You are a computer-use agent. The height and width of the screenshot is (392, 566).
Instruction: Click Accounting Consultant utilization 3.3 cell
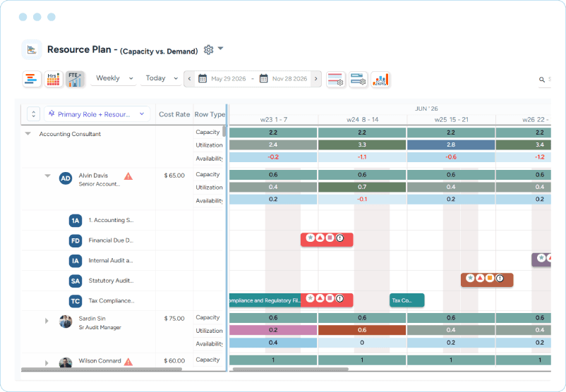tap(362, 145)
